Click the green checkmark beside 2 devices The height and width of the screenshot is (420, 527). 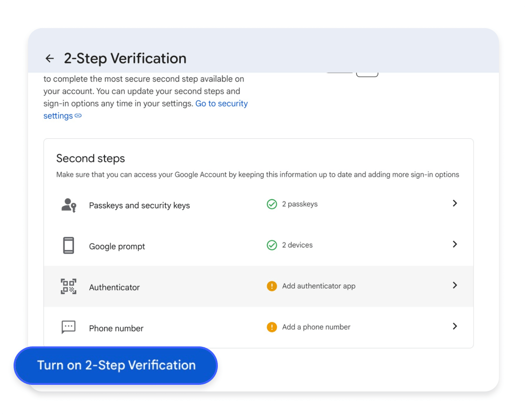(272, 245)
